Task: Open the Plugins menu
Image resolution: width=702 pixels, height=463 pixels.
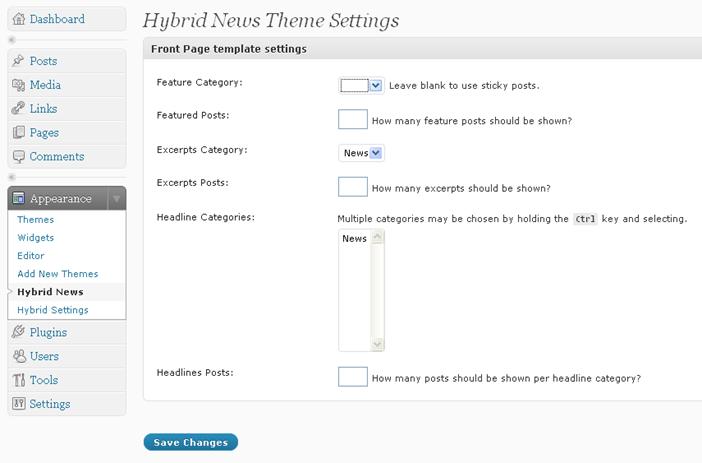Action: pyautogui.click(x=67, y=332)
